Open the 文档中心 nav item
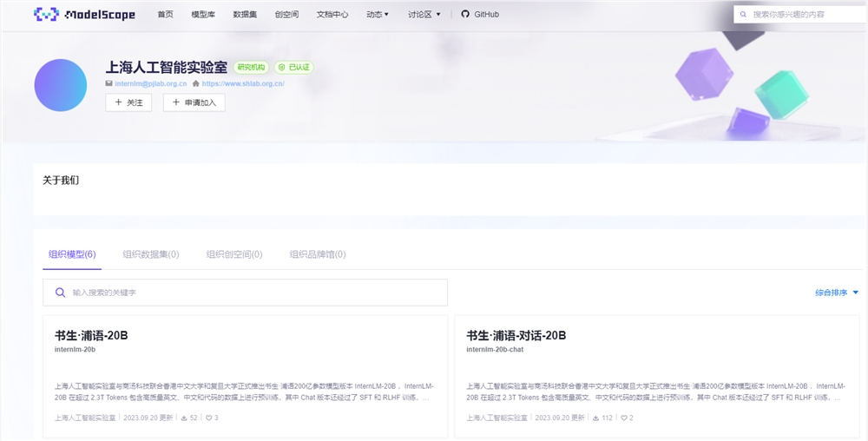Viewport: 868px width, 441px height. tap(332, 15)
